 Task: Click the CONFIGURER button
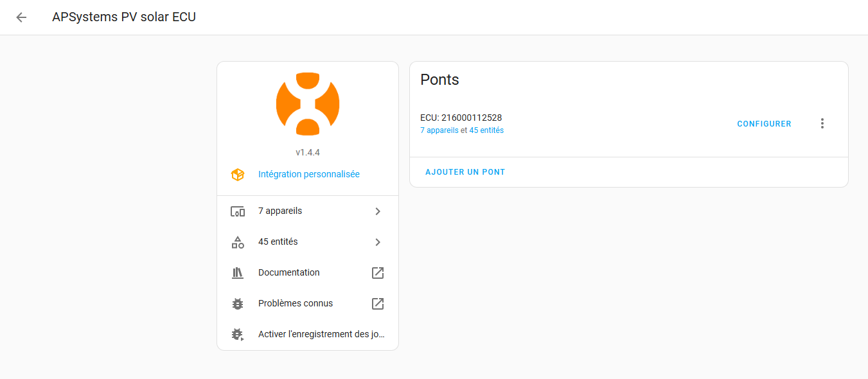[x=764, y=124]
